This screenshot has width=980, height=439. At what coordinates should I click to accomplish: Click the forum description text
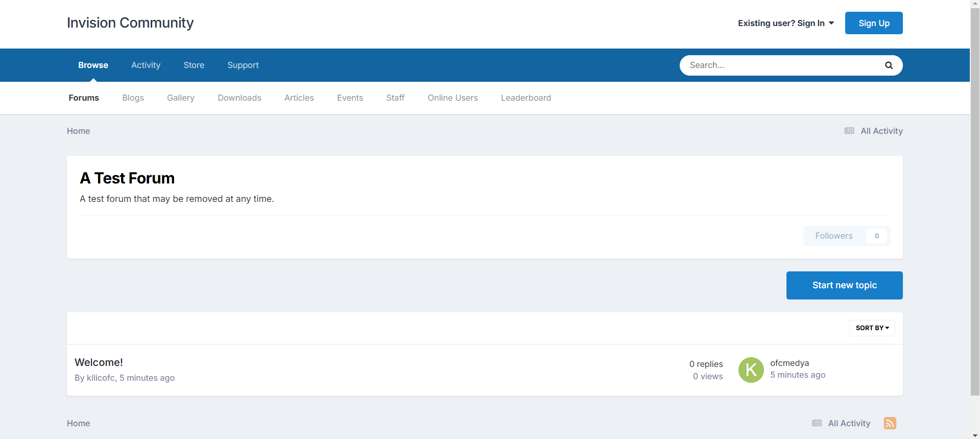[177, 199]
